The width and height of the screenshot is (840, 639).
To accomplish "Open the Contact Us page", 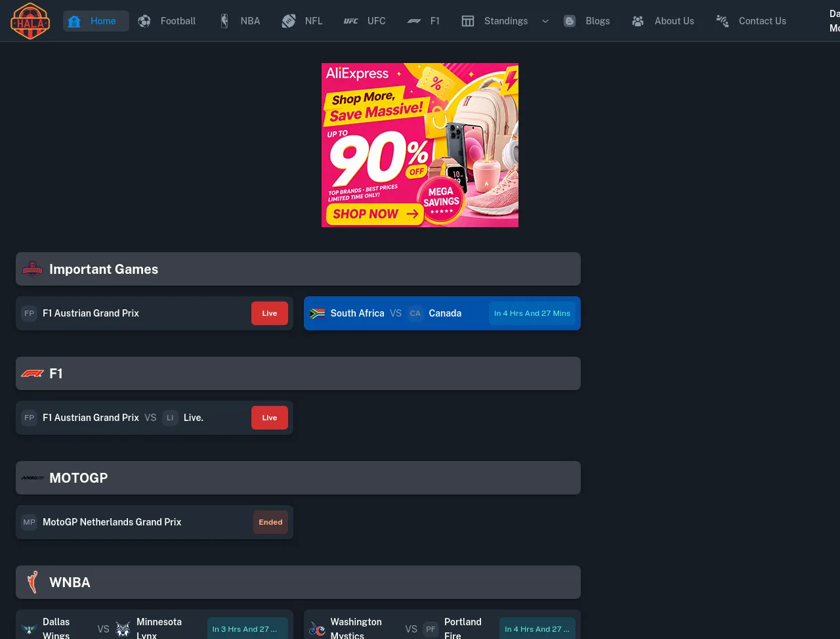I will click(752, 21).
